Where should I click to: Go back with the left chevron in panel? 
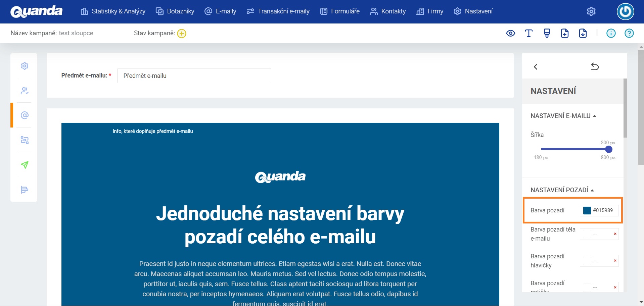click(x=536, y=67)
